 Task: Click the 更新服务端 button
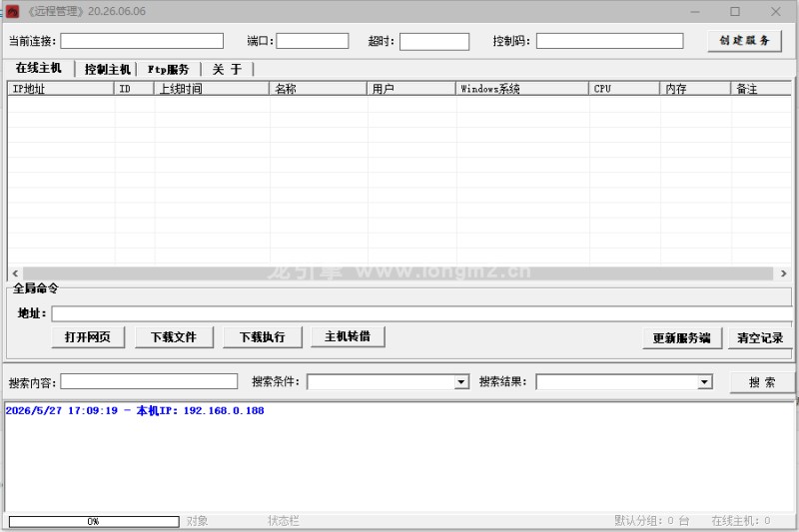[682, 338]
